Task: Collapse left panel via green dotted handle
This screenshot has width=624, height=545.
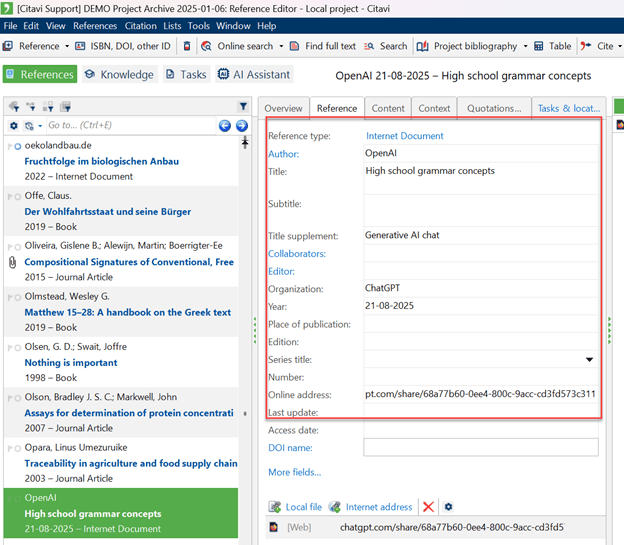Action: click(255, 330)
